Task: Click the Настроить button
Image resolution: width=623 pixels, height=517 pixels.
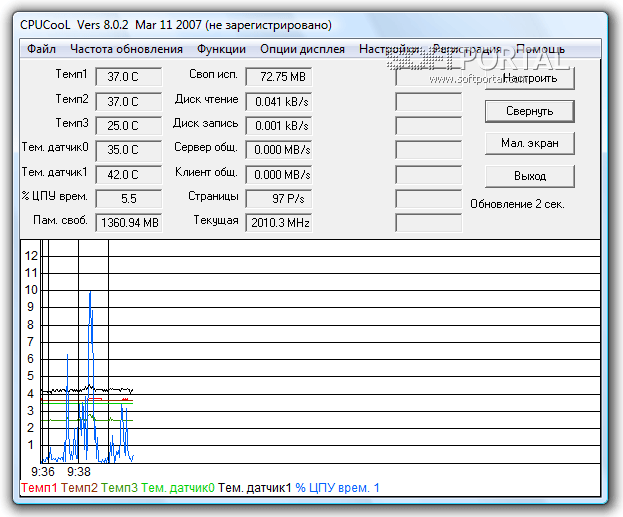Action: click(x=530, y=78)
